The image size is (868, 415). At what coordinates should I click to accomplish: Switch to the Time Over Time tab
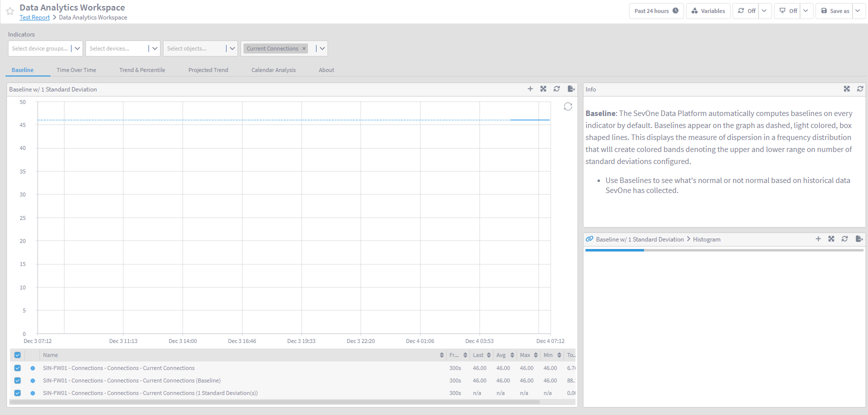point(76,70)
